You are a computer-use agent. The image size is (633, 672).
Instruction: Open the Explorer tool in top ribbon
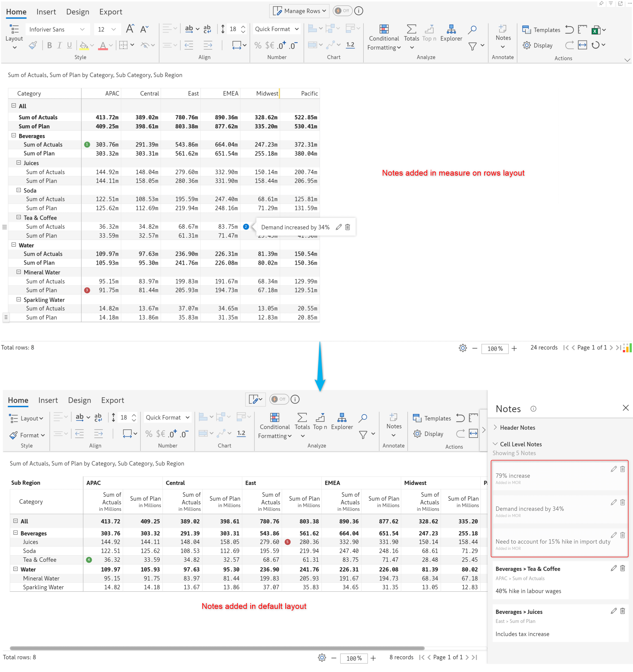pos(451,33)
